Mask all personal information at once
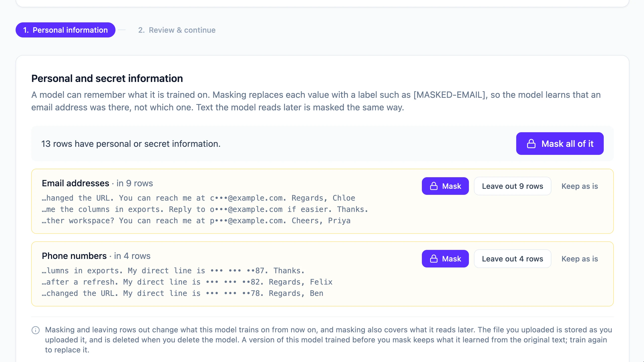Viewport: 644px width, 362px height. [x=560, y=144]
